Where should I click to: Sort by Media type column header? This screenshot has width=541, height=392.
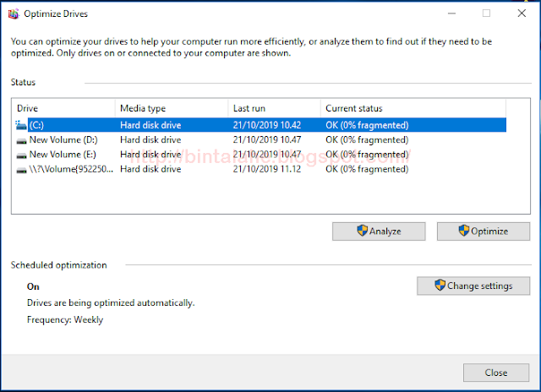(x=172, y=108)
